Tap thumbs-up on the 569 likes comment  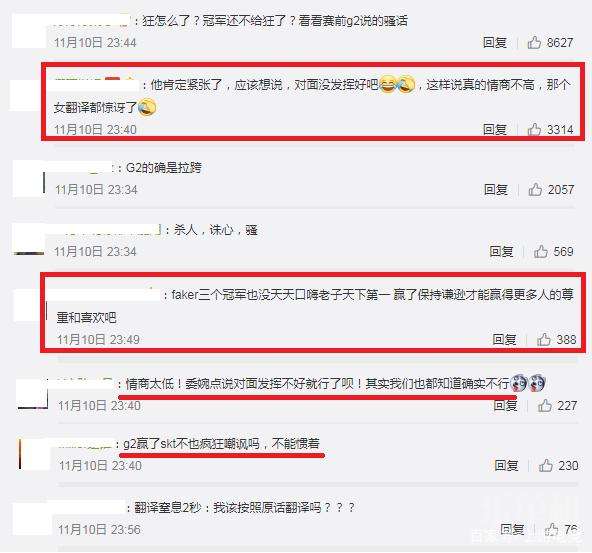click(x=541, y=251)
